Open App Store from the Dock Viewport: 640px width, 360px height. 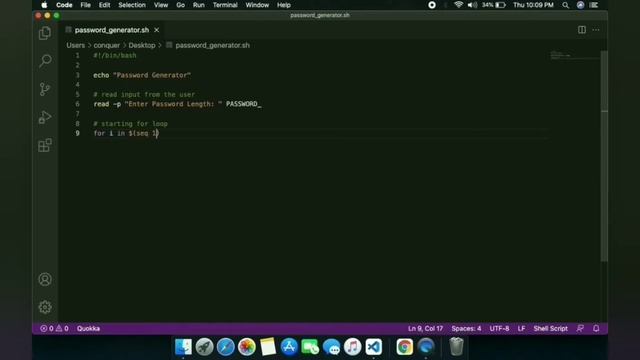tap(289, 347)
